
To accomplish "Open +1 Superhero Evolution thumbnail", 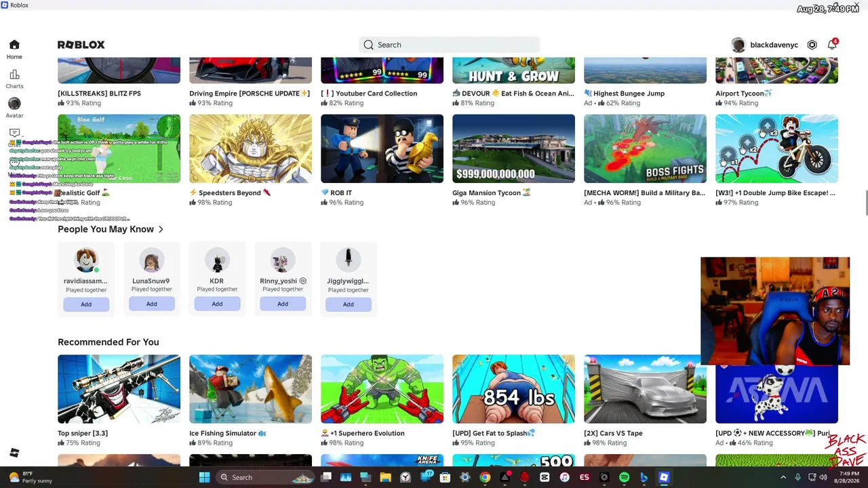I will click(382, 389).
